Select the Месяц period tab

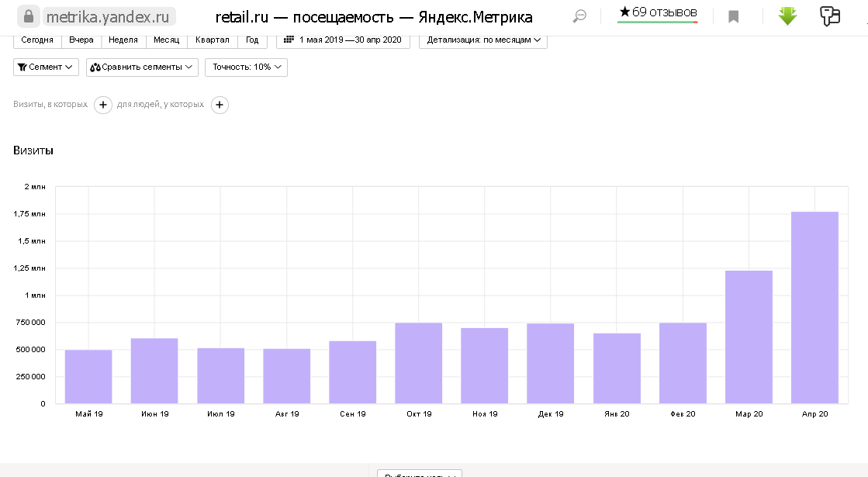166,40
